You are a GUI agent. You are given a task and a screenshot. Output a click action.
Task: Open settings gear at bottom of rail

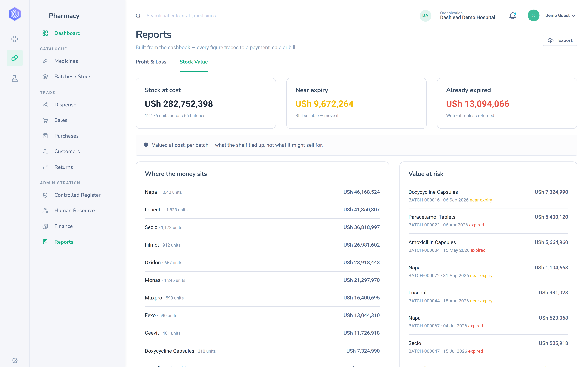15,360
